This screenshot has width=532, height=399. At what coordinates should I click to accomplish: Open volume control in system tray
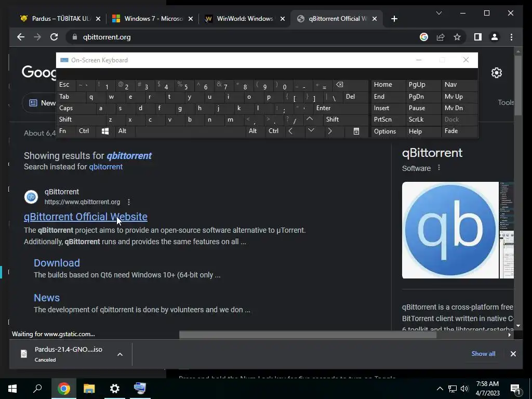pyautogui.click(x=464, y=389)
